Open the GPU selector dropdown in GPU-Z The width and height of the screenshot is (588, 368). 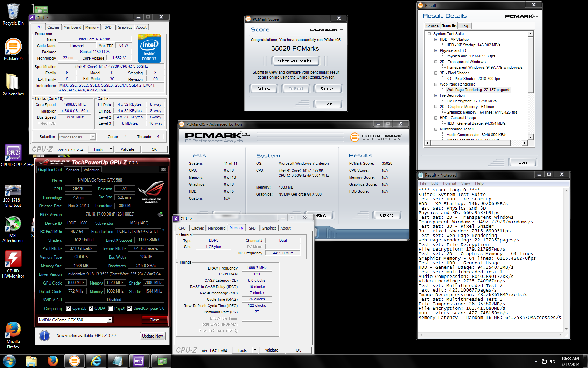tap(110, 320)
